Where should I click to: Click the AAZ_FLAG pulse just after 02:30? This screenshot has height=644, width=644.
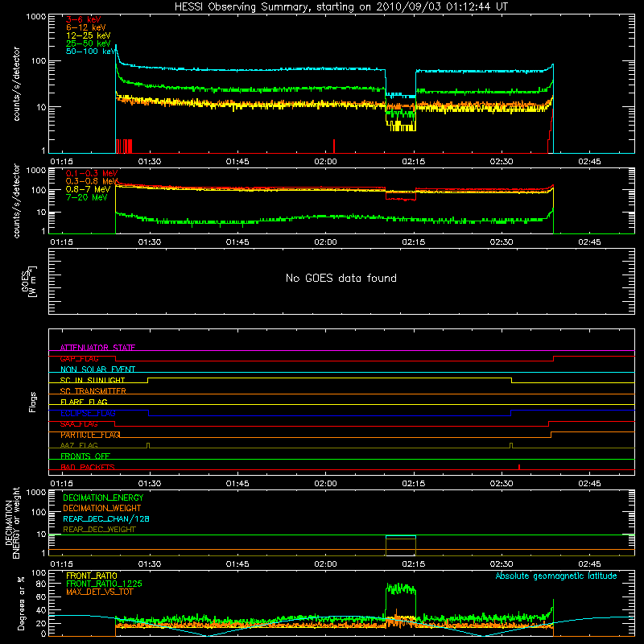[511, 445]
